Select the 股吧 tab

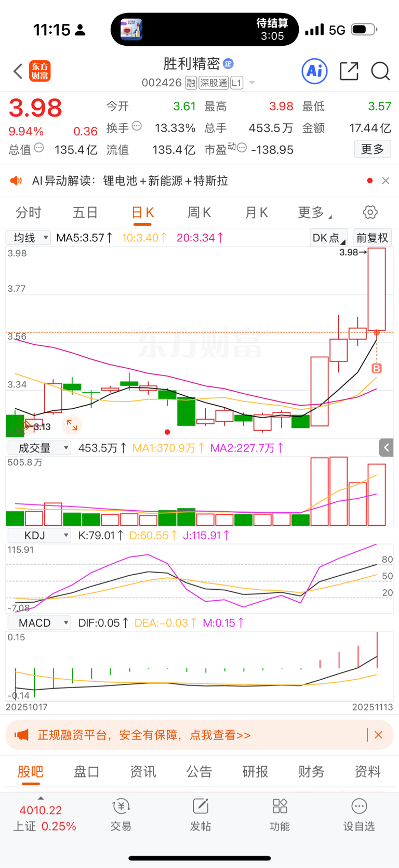(x=31, y=771)
